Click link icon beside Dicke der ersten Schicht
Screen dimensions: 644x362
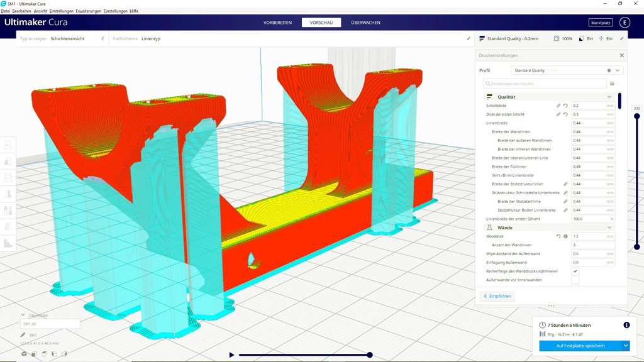coord(558,114)
